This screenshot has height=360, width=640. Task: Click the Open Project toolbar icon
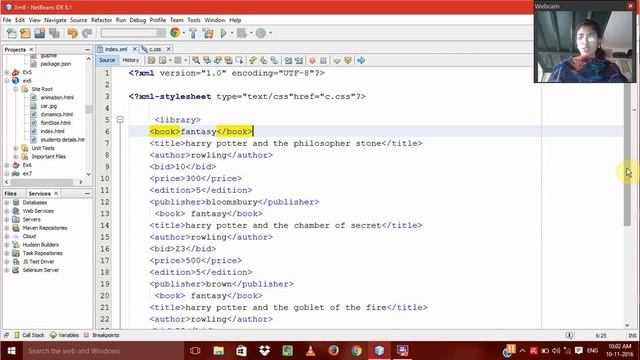[40, 33]
